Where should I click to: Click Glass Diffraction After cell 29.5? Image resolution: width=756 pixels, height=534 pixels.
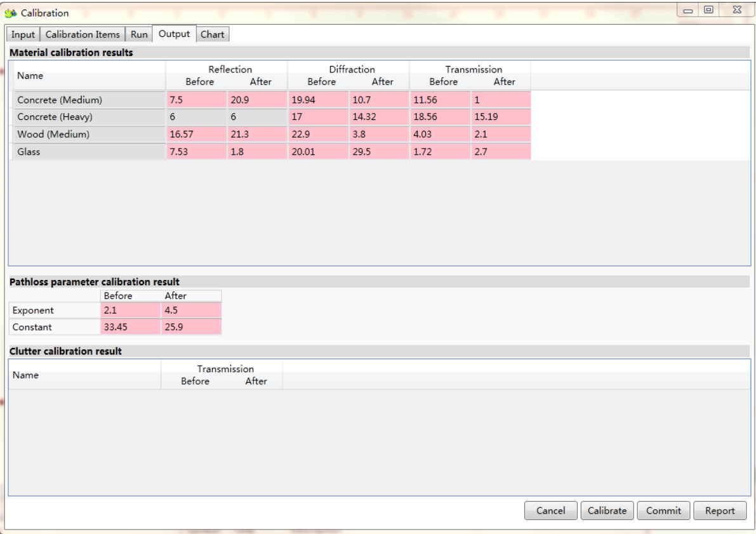[x=378, y=152]
